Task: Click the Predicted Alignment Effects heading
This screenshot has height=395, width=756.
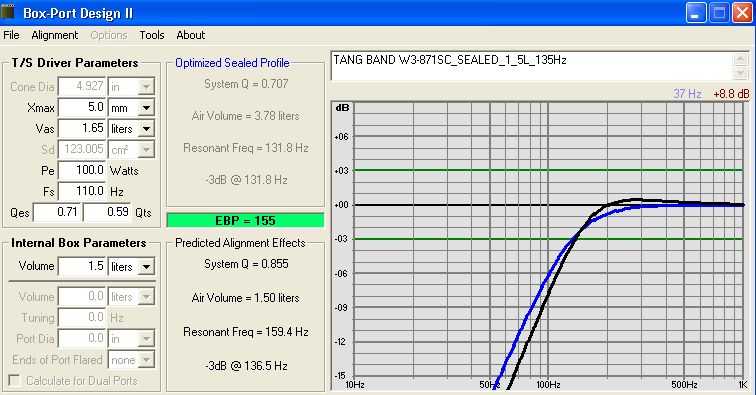Action: pos(240,243)
